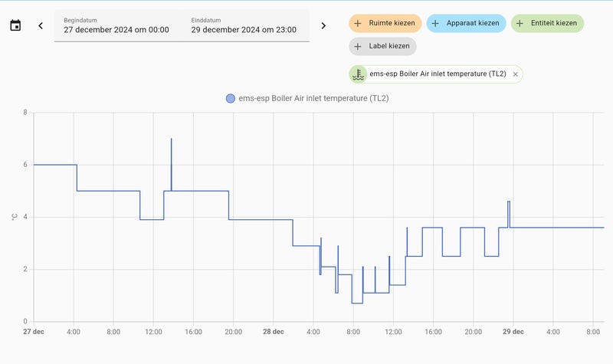The height and width of the screenshot is (364, 613).
Task: Remove the ems-esp Boiler entity chip
Action: coord(516,74)
